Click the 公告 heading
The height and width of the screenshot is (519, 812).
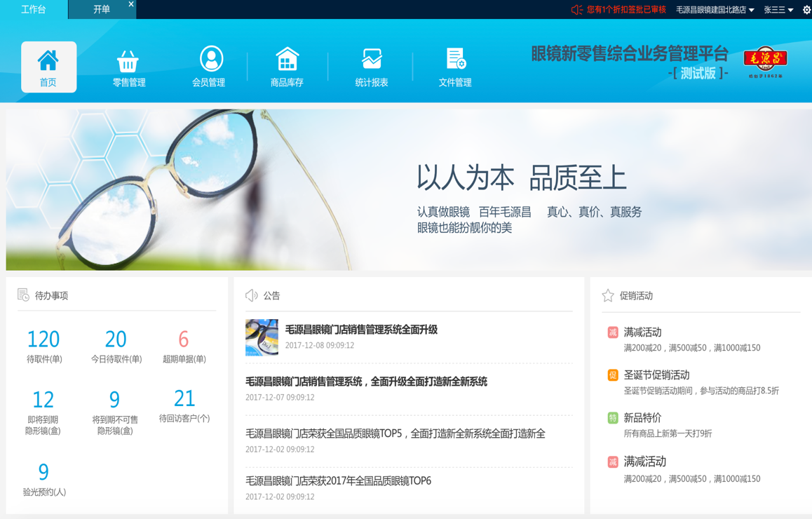pos(271,296)
